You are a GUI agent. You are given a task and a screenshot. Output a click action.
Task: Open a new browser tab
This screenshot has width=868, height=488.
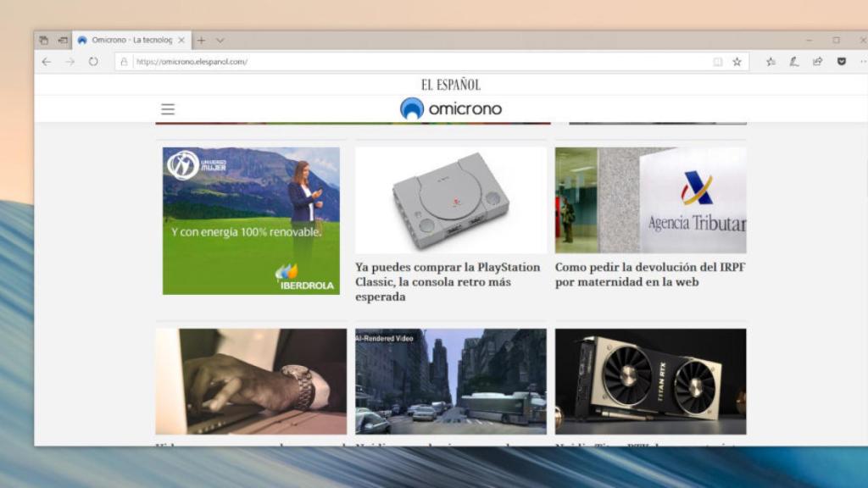[201, 39]
